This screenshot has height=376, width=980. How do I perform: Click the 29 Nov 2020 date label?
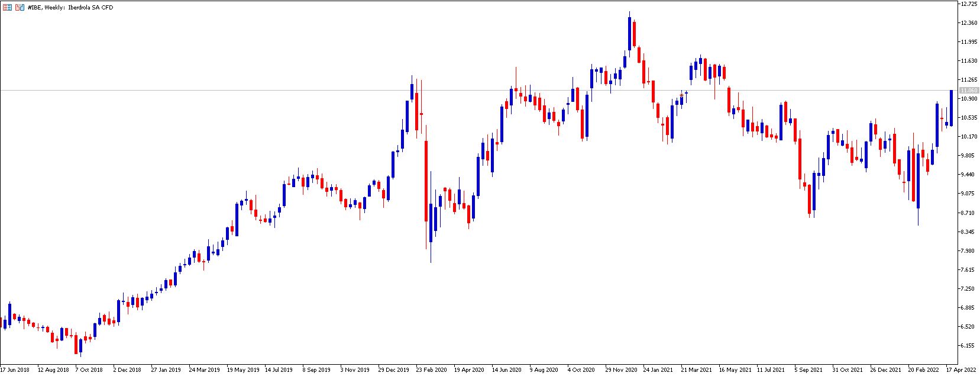(x=620, y=369)
